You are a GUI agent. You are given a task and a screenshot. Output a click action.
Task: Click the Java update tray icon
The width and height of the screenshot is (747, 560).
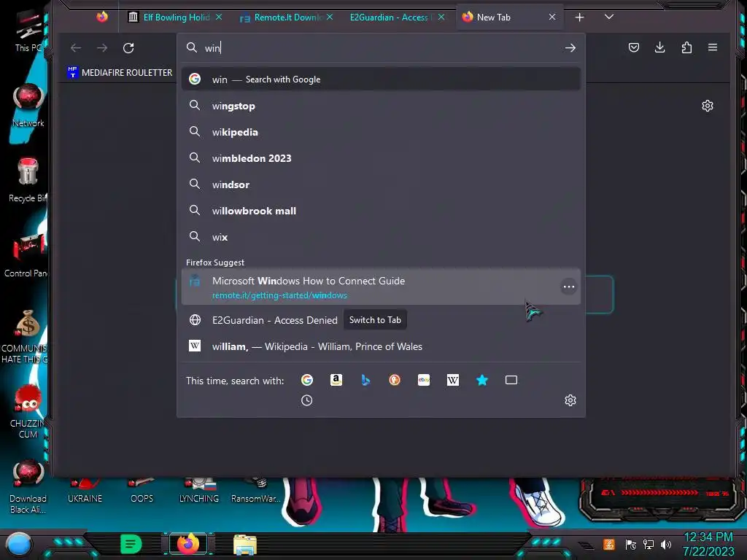pyautogui.click(x=609, y=544)
